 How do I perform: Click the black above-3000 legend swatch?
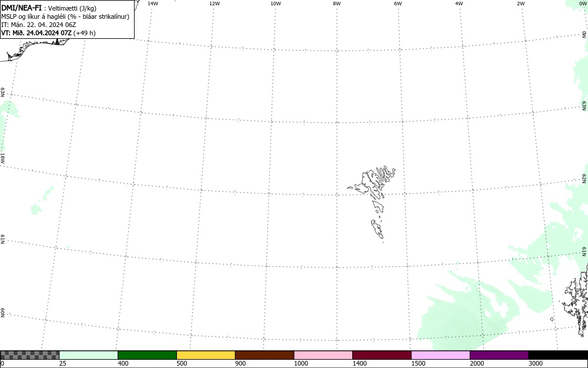click(x=557, y=355)
